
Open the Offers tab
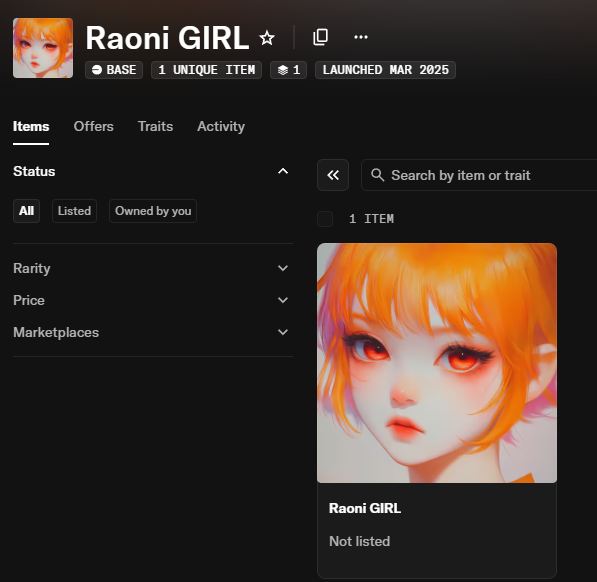pyautogui.click(x=93, y=126)
